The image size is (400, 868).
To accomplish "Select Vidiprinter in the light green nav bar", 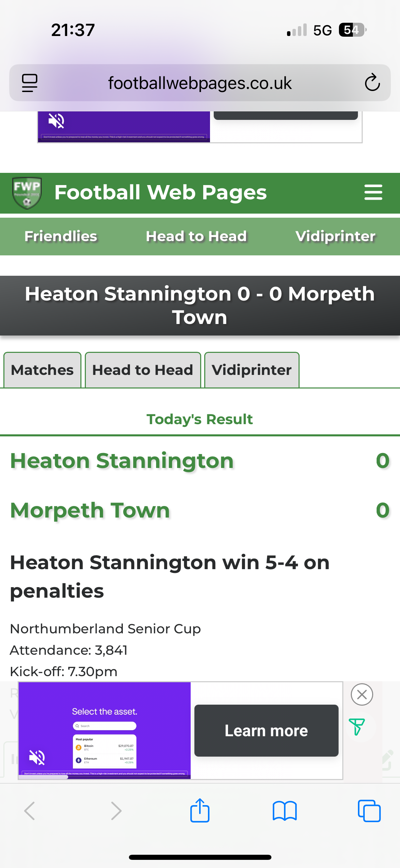I will pos(336,236).
